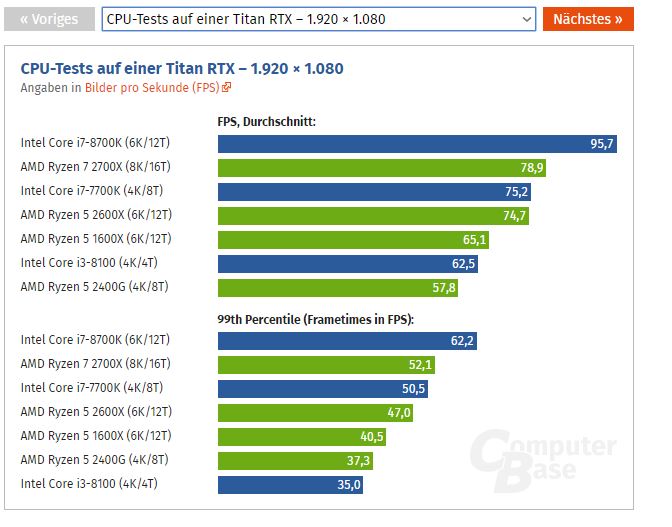Go to previous chart with Voriges button
672x527 pixels.
click(49, 19)
